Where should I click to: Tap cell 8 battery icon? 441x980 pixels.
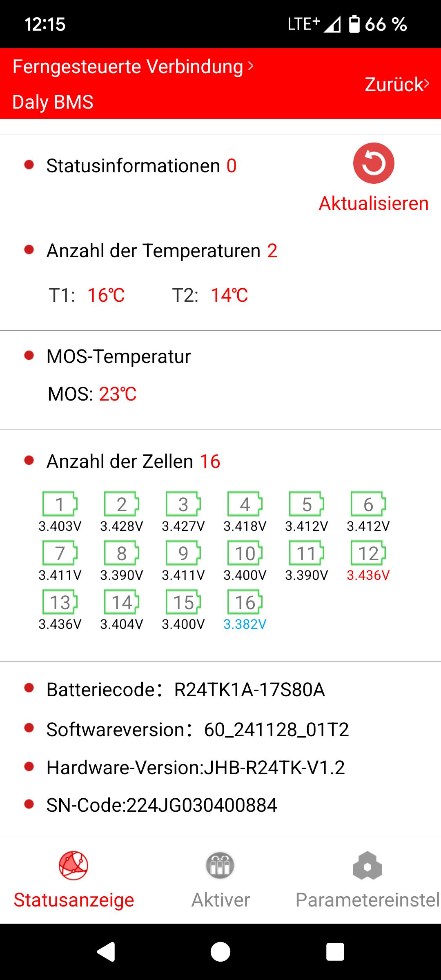pos(122,553)
